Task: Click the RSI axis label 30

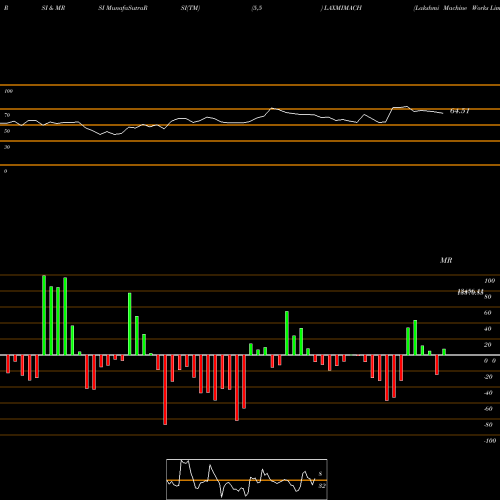Action: 7,147
